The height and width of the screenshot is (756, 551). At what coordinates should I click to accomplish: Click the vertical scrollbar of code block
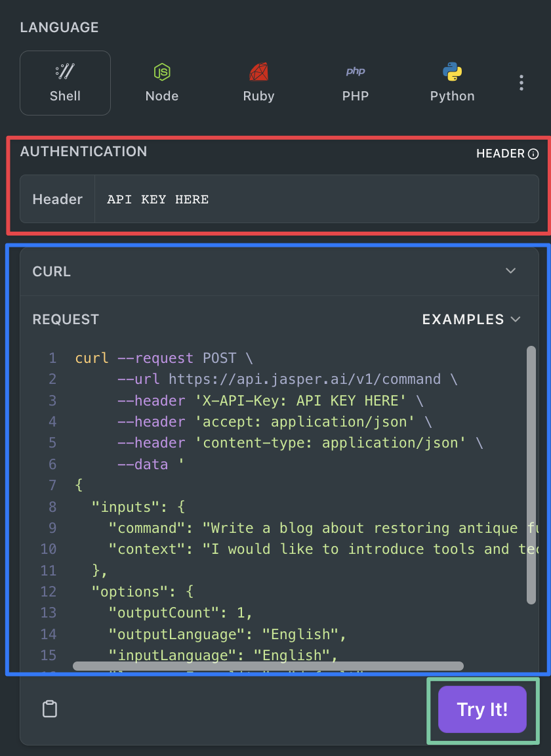click(531, 475)
